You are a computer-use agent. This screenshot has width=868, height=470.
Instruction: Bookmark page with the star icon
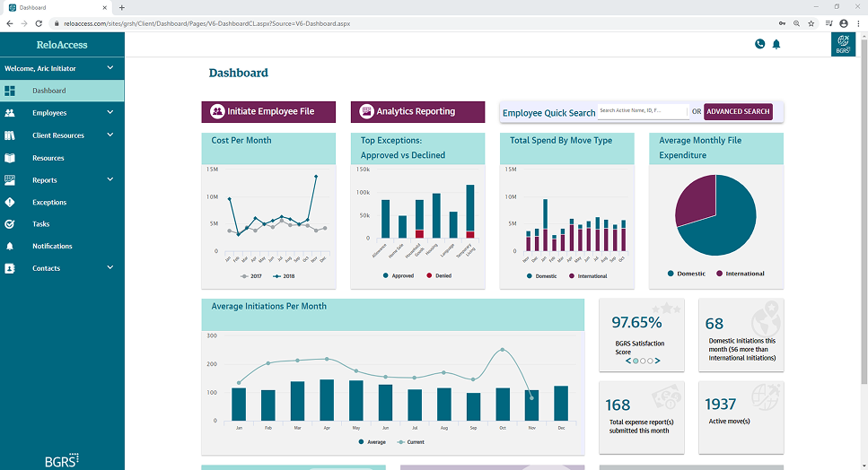tap(811, 23)
